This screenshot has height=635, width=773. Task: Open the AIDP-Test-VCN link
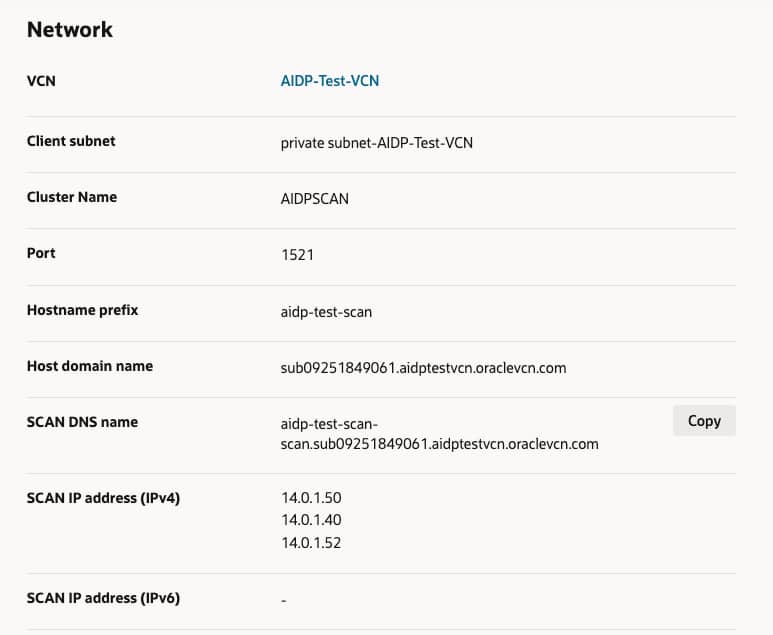tap(330, 81)
